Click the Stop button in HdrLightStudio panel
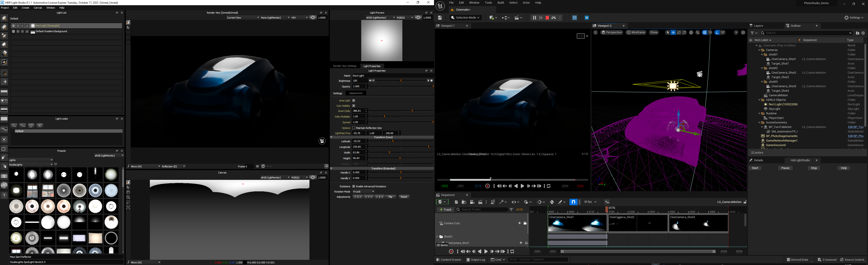 [x=814, y=168]
